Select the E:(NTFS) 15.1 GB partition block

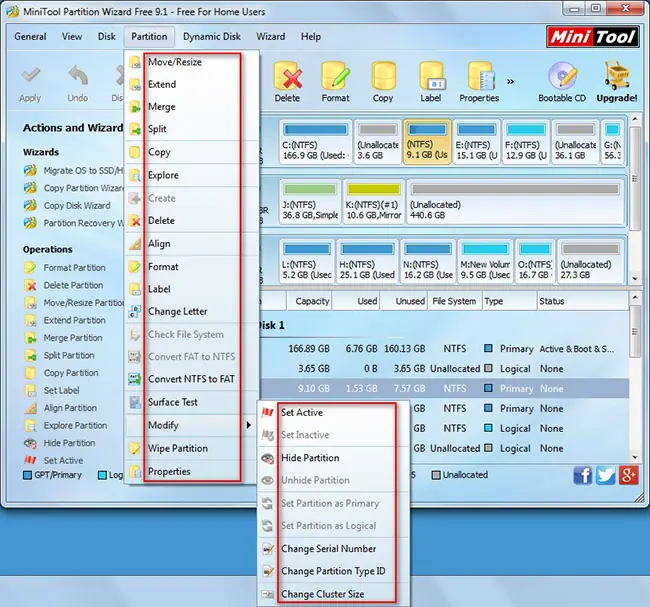pyautogui.click(x=477, y=142)
